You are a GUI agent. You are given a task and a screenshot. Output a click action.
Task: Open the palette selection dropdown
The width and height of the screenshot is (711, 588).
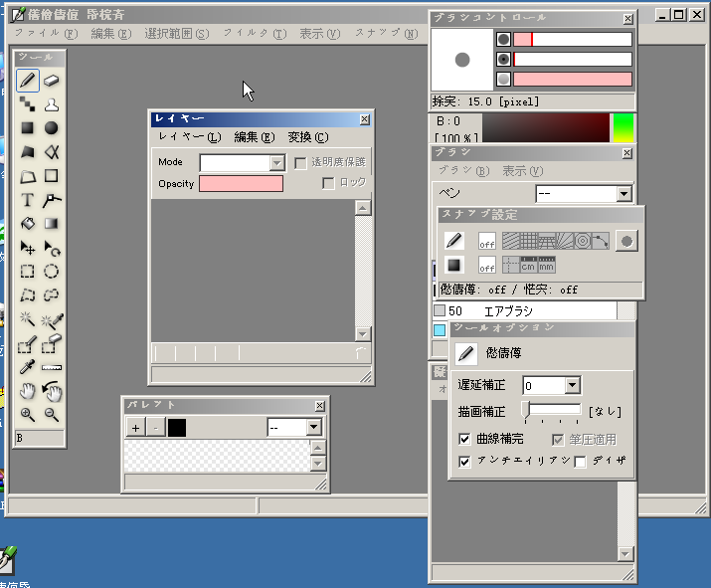click(313, 427)
